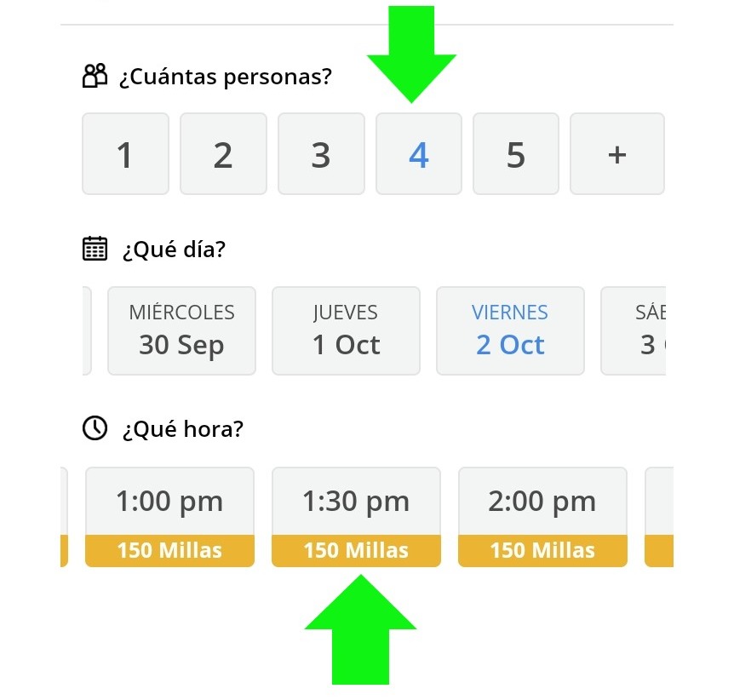Click 150 Millas badge under 2:00 pm

542,550
